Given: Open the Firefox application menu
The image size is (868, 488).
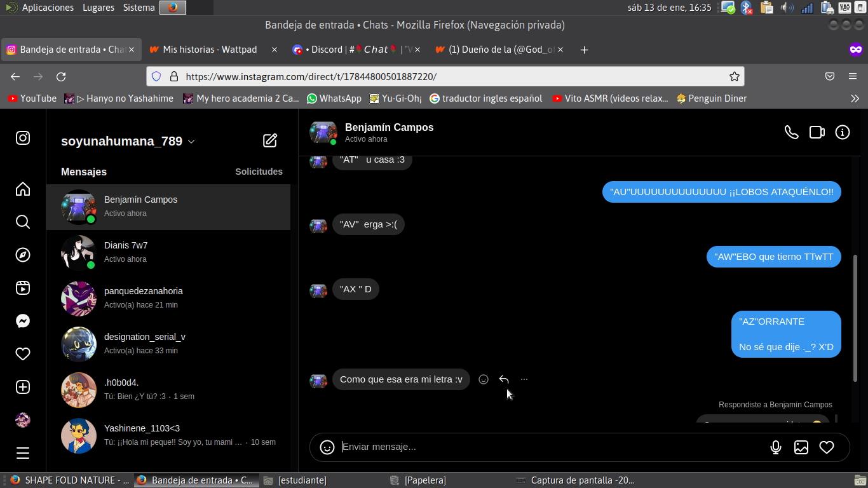Looking at the screenshot, I should tap(853, 76).
